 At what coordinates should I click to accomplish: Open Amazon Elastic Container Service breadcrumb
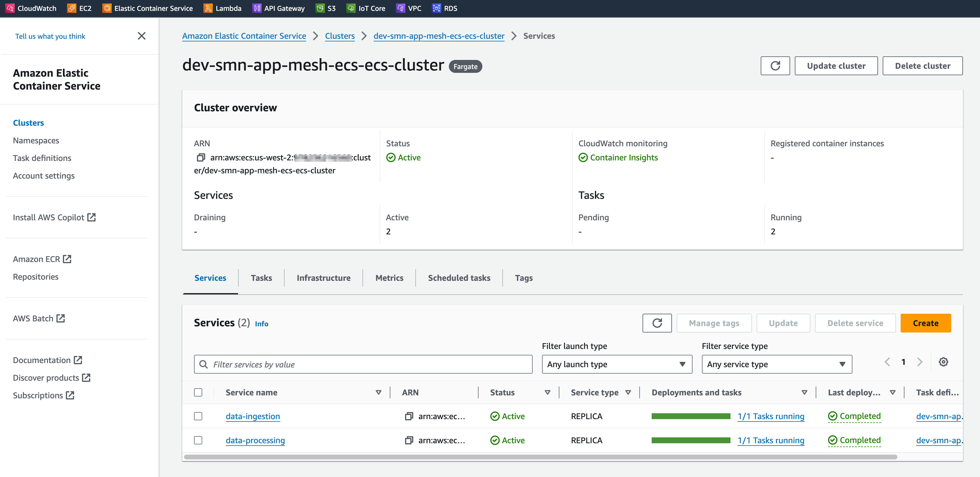[244, 36]
